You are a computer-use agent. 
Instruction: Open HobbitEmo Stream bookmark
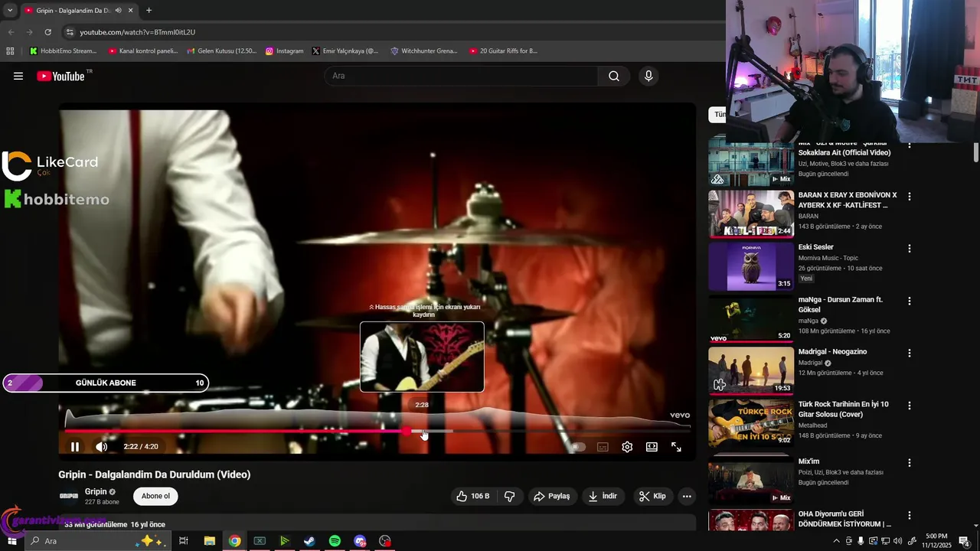[63, 51]
